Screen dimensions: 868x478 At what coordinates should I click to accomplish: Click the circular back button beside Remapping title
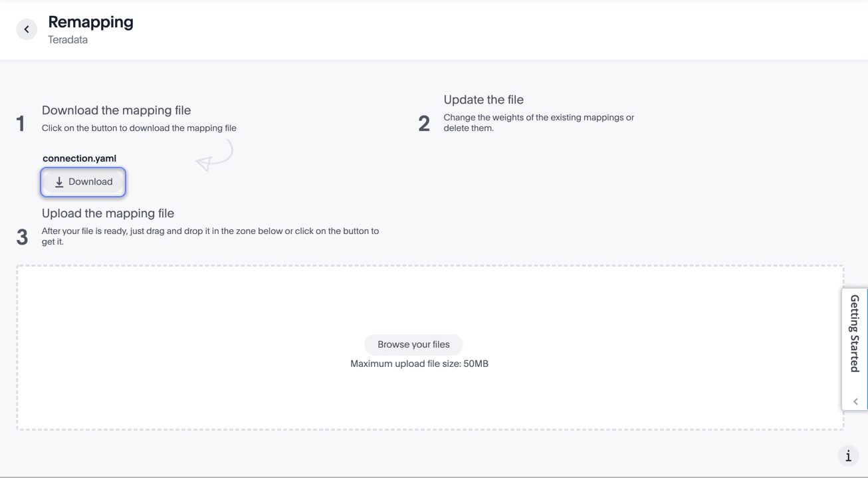(26, 29)
